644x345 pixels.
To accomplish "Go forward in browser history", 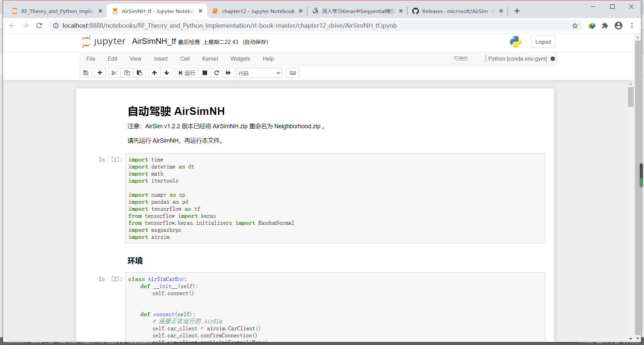I will click(26, 25).
